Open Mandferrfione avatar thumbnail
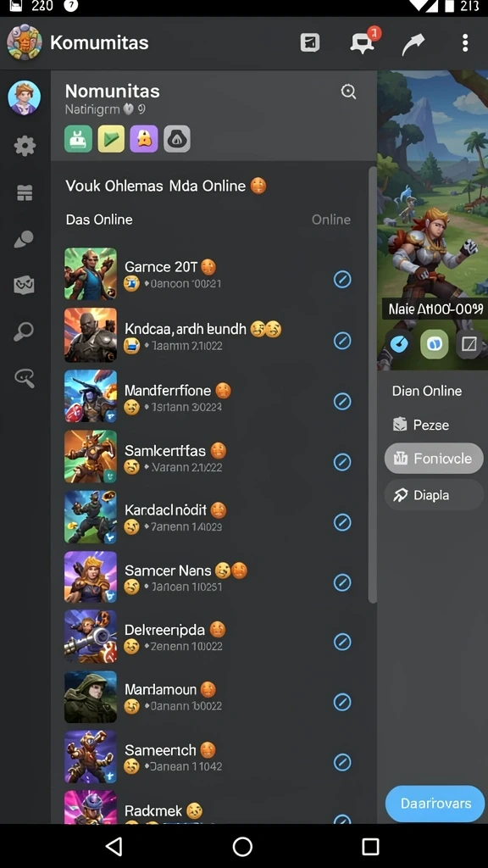The width and height of the screenshot is (488, 868). [91, 396]
